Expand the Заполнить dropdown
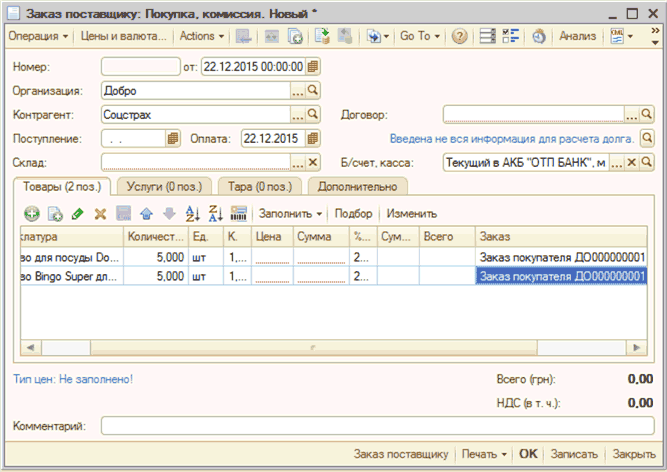 coord(291,213)
